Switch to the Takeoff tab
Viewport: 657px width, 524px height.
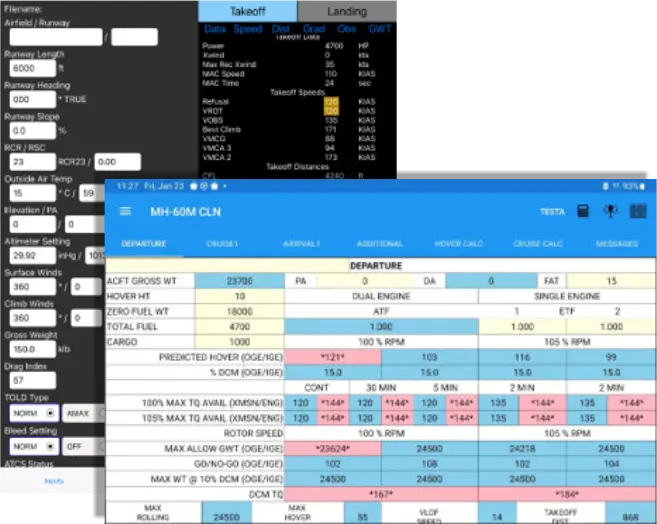pyautogui.click(x=248, y=11)
